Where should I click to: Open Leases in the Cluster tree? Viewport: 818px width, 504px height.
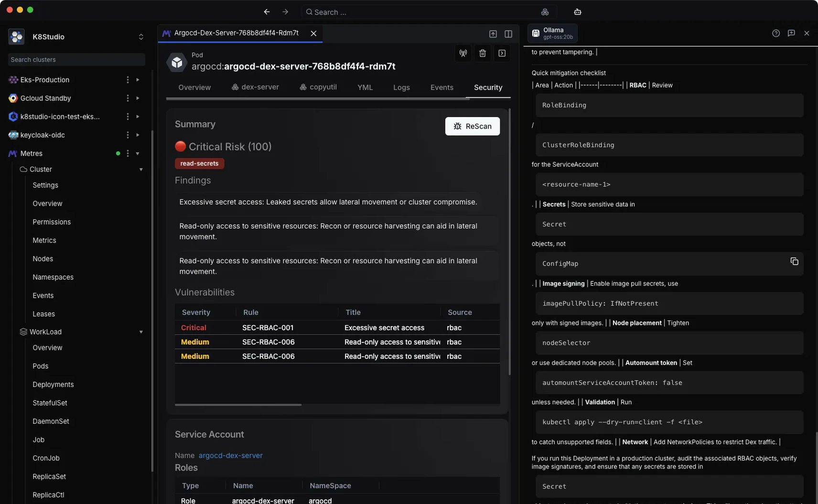pos(43,314)
